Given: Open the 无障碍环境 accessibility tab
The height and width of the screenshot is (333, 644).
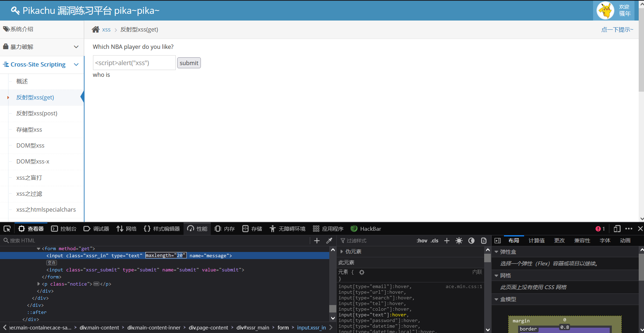Looking at the screenshot, I should (288, 229).
